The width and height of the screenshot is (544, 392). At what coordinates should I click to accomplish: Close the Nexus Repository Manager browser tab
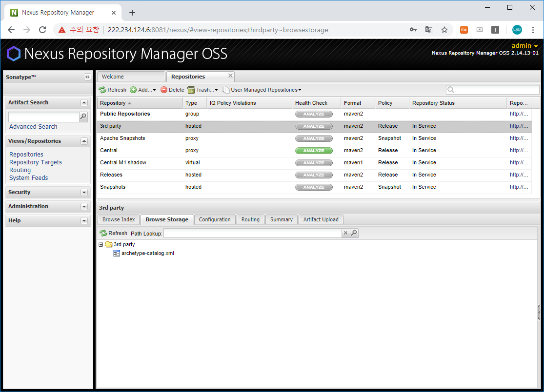click(114, 13)
